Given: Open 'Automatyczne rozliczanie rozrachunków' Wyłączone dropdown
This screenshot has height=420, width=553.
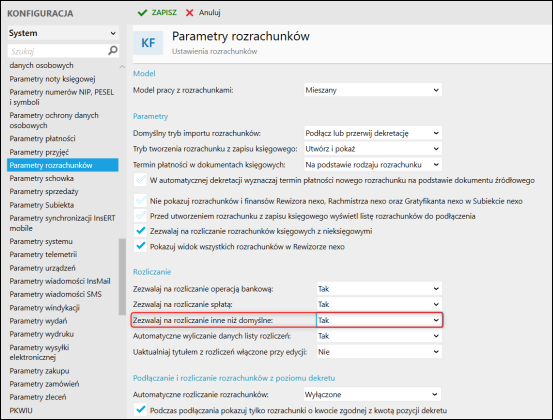Looking at the screenshot, I should (372, 394).
